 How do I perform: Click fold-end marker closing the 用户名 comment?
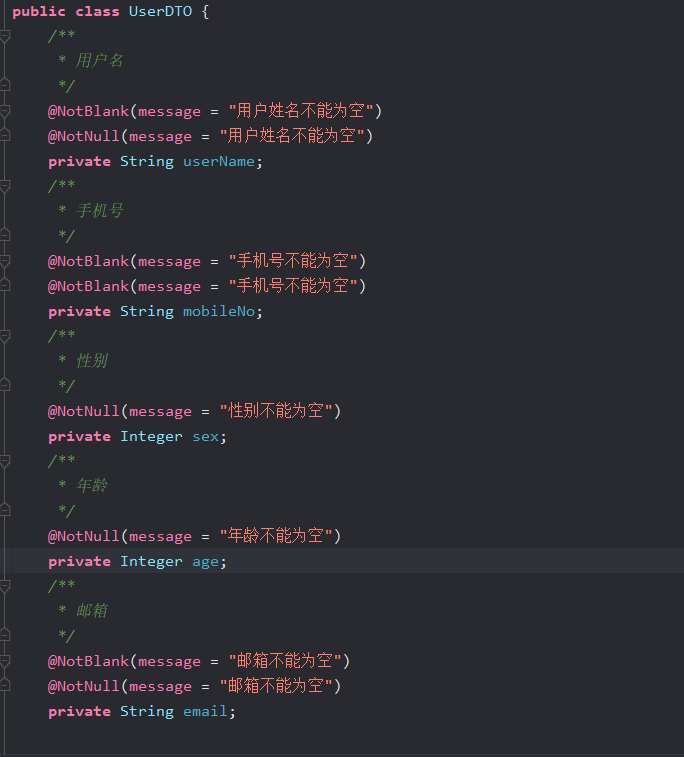point(5,86)
